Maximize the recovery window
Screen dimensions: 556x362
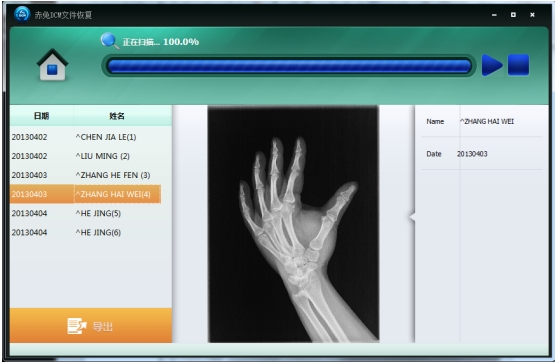[x=513, y=15]
